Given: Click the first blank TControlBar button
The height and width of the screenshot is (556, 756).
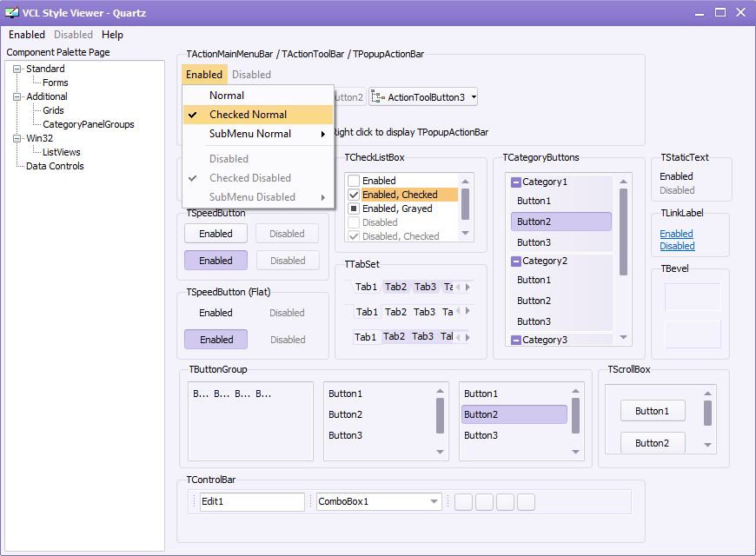Looking at the screenshot, I should [x=463, y=502].
